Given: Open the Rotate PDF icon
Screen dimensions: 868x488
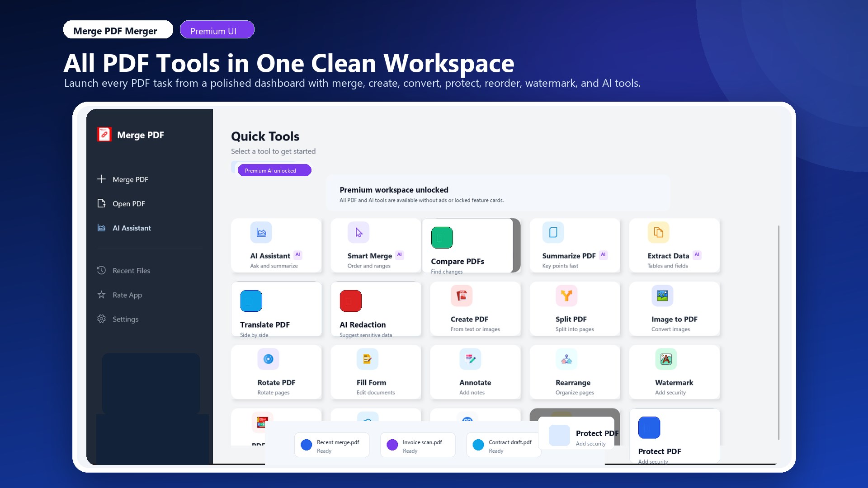Looking at the screenshot, I should [269, 359].
